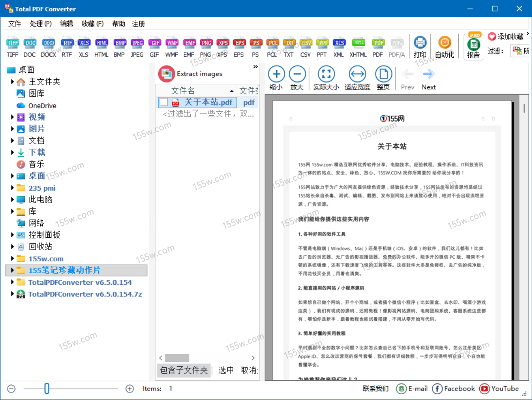Viewport: 532px width, 400px height.
Task: Click the Facebook link
Action: point(454,388)
